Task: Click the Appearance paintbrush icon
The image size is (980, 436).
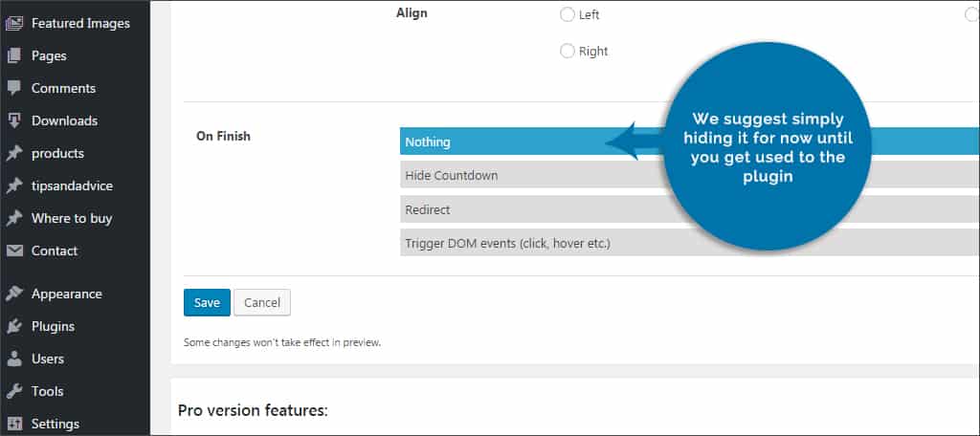Action: pyautogui.click(x=14, y=294)
